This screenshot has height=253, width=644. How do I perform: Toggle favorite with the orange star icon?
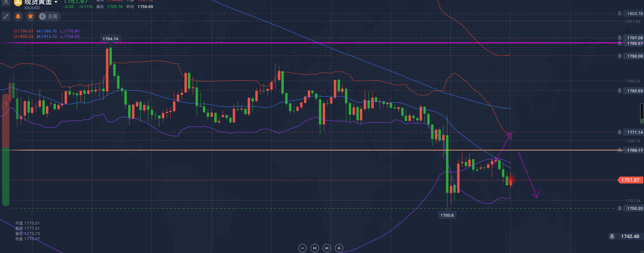31,16
